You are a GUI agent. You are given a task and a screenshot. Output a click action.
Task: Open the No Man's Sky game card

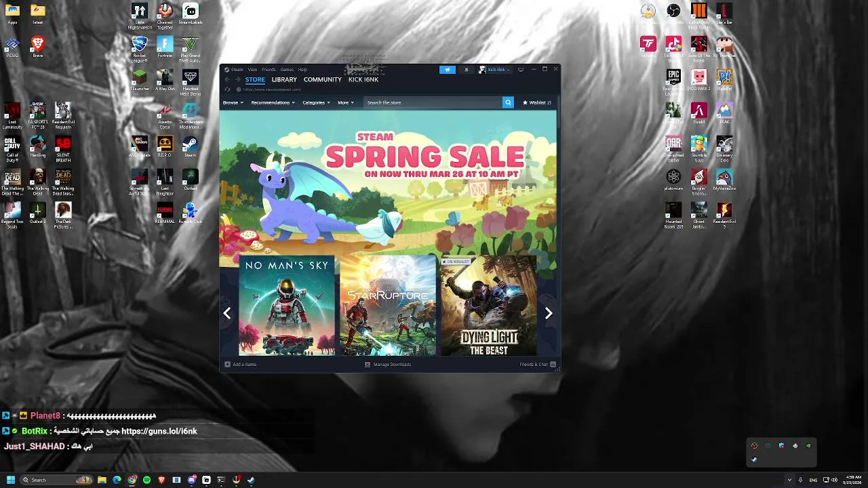(287, 305)
